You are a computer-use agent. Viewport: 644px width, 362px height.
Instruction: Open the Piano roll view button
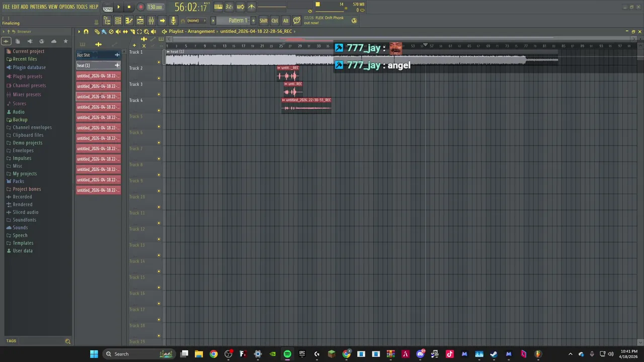coord(129,21)
